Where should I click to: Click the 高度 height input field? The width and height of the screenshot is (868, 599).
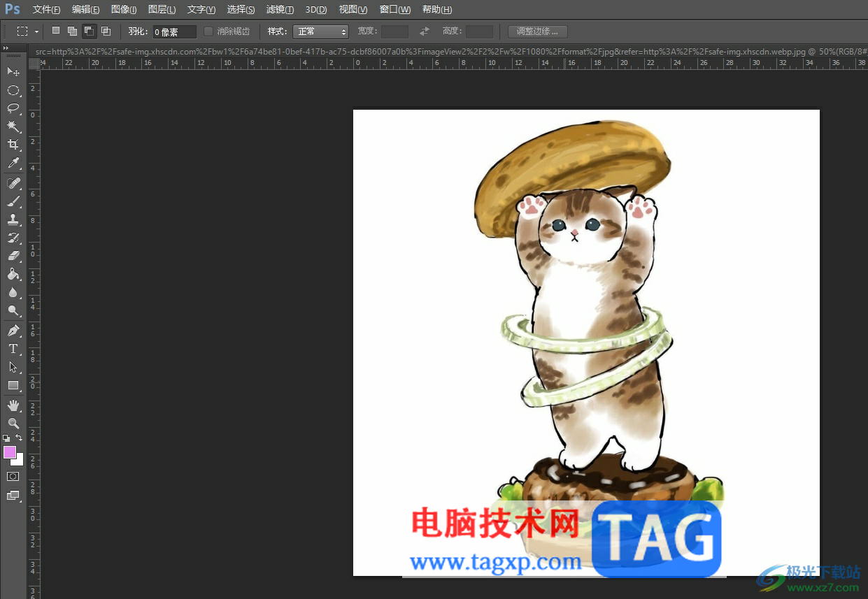(479, 31)
